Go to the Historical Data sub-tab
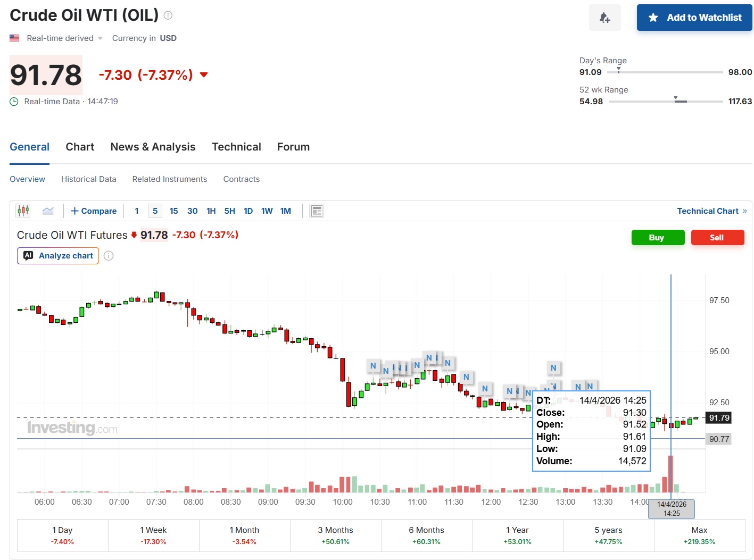 [x=89, y=179]
